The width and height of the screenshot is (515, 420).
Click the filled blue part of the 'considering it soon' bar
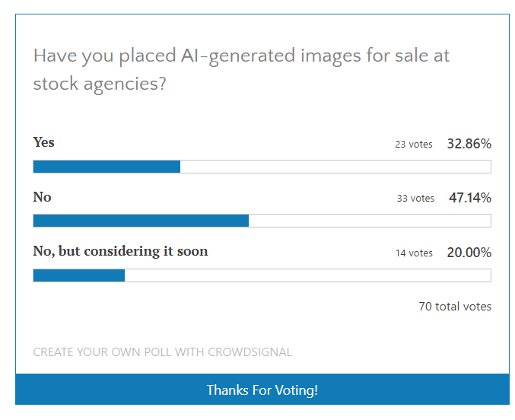pos(79,275)
